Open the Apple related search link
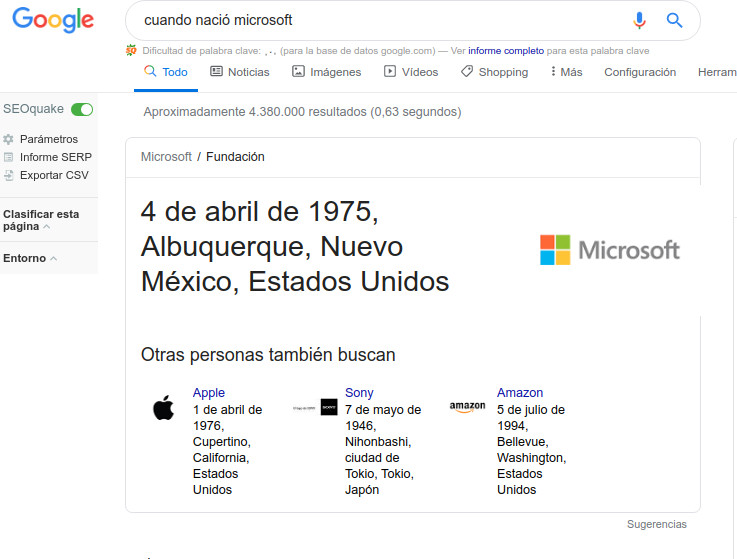The width and height of the screenshot is (737, 559). (209, 393)
